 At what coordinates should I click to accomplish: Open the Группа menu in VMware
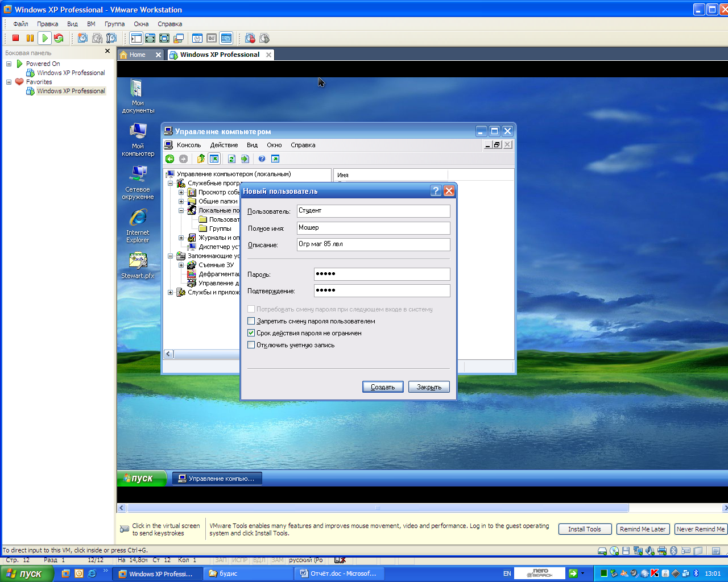pos(114,24)
